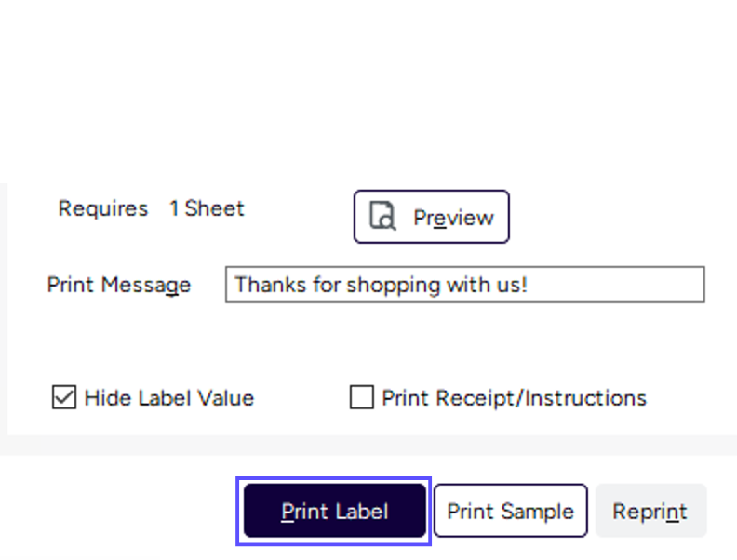Open the label Preview

click(431, 217)
